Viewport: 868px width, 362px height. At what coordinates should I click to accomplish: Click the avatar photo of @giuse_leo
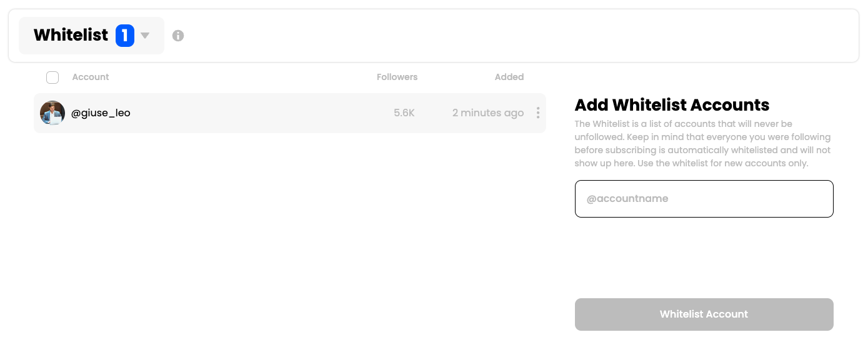click(52, 113)
